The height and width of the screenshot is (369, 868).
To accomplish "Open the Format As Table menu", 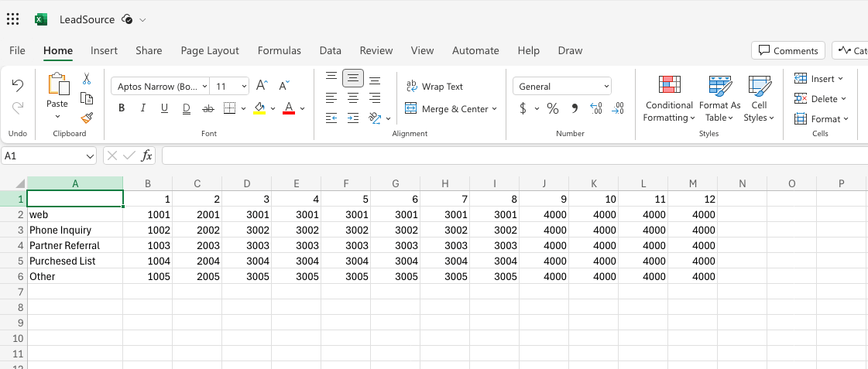I will pos(719,100).
